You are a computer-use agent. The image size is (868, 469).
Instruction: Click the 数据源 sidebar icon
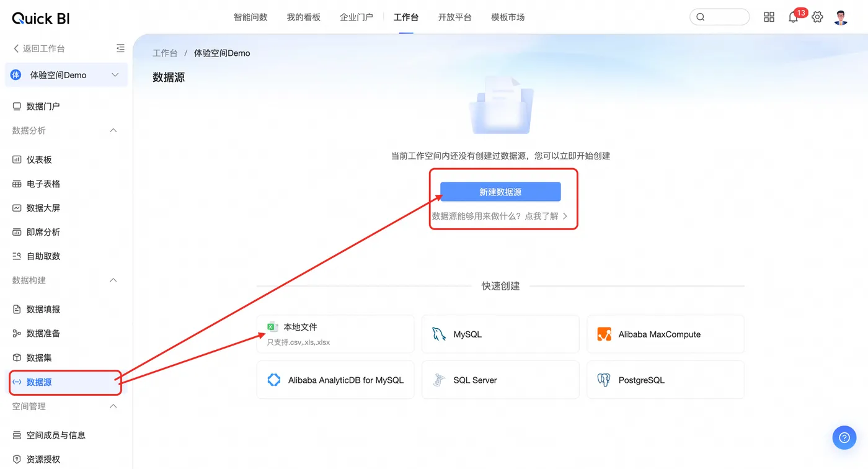coord(17,382)
